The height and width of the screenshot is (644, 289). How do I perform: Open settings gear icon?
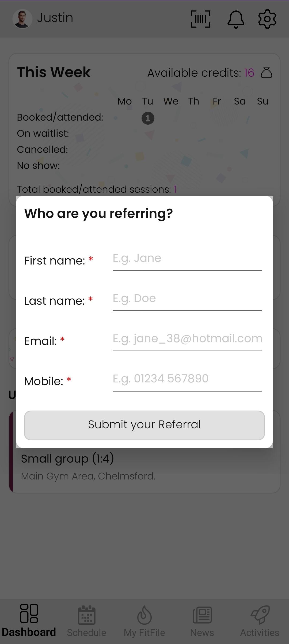click(267, 19)
